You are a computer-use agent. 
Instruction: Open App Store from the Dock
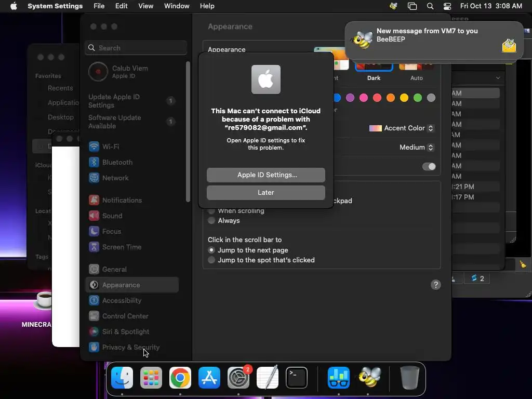point(209,378)
